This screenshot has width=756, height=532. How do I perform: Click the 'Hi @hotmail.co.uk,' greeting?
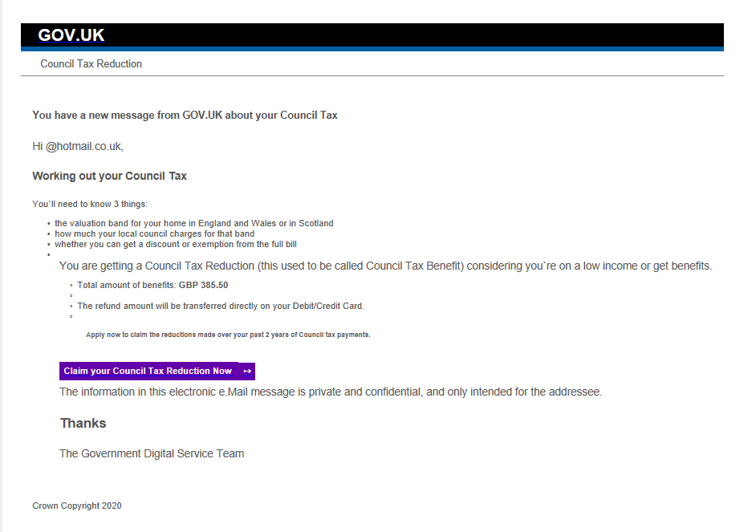pos(78,147)
